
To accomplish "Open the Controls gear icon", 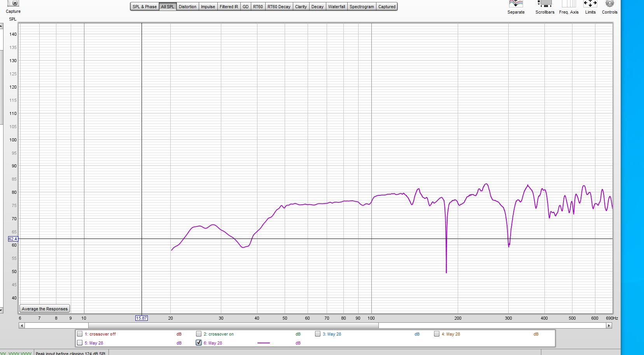I will (x=609, y=4).
